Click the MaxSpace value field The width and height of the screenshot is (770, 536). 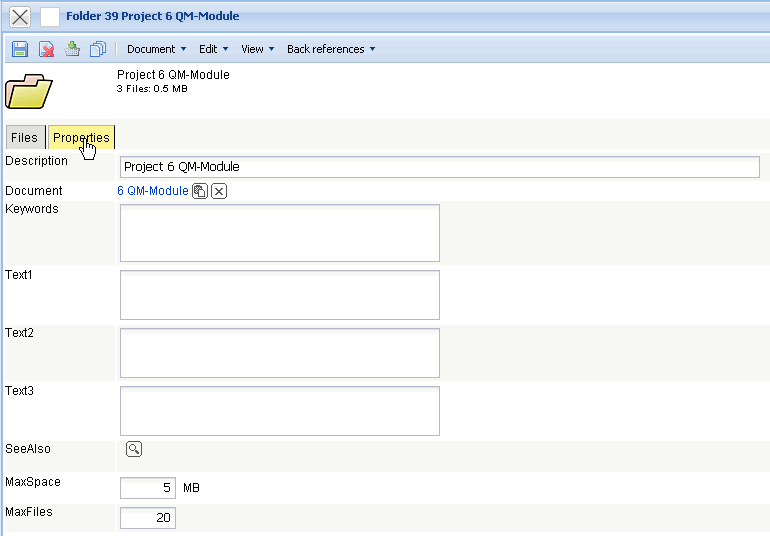click(x=148, y=488)
